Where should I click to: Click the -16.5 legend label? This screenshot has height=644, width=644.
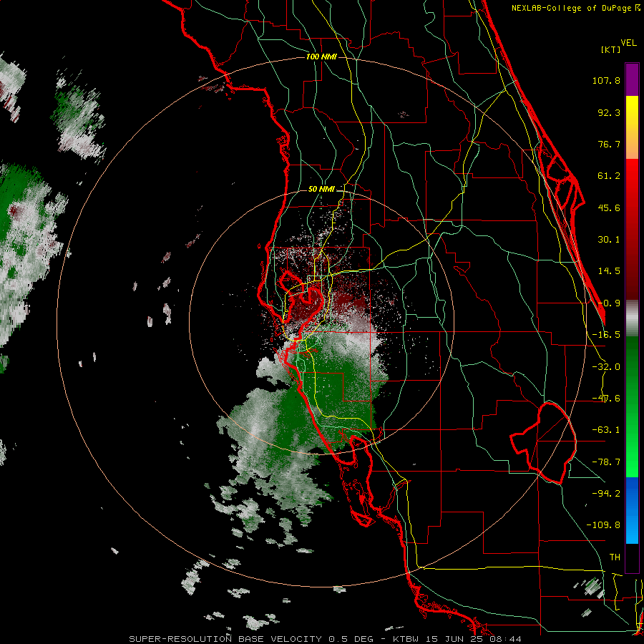pyautogui.click(x=606, y=335)
